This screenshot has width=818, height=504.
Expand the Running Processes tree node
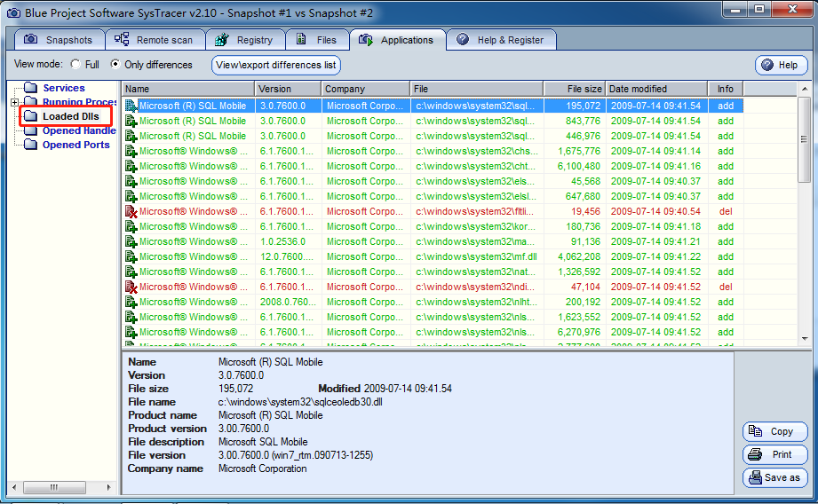click(14, 102)
